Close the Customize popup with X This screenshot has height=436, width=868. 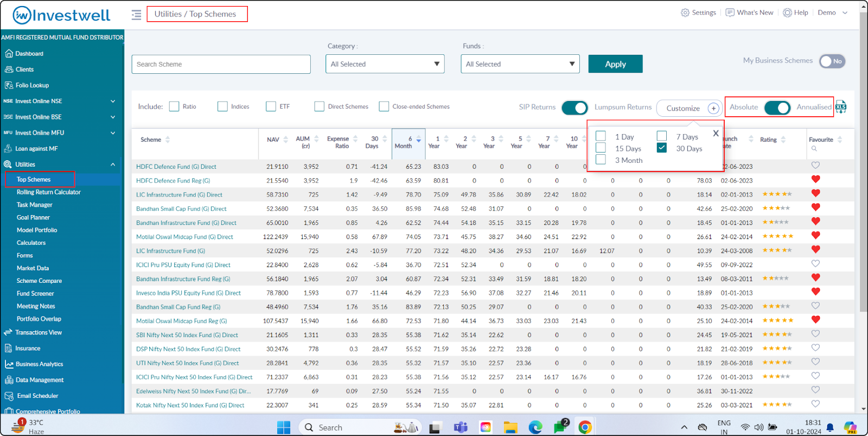coord(716,133)
